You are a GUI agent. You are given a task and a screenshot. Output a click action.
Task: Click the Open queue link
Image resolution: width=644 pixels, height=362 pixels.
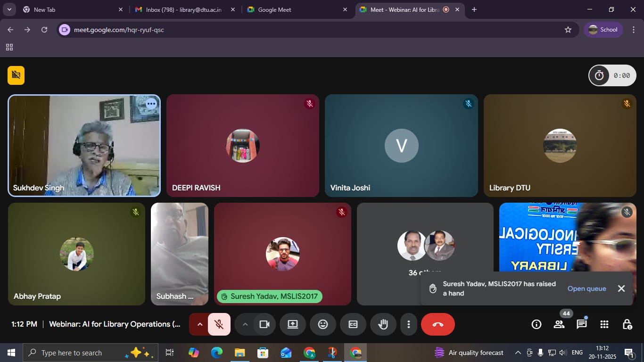coord(586,288)
